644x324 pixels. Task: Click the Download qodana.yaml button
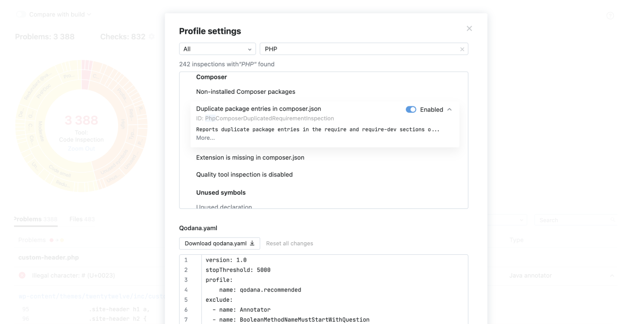pyautogui.click(x=219, y=243)
